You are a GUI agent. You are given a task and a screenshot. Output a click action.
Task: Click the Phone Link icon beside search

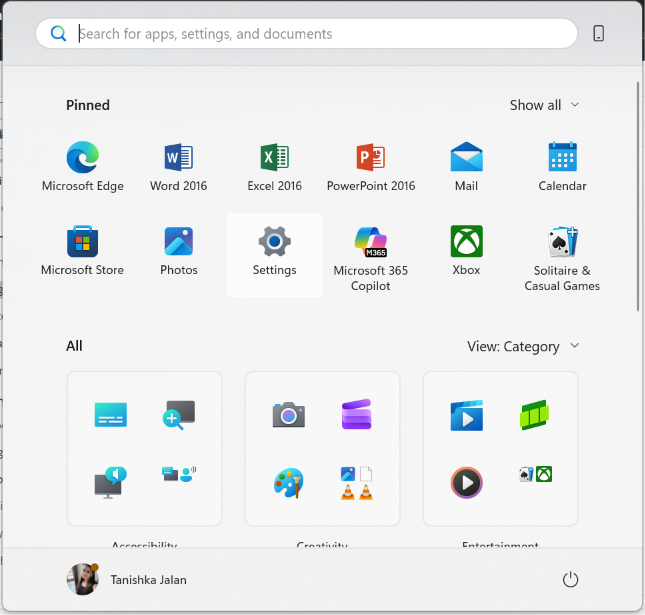point(599,33)
